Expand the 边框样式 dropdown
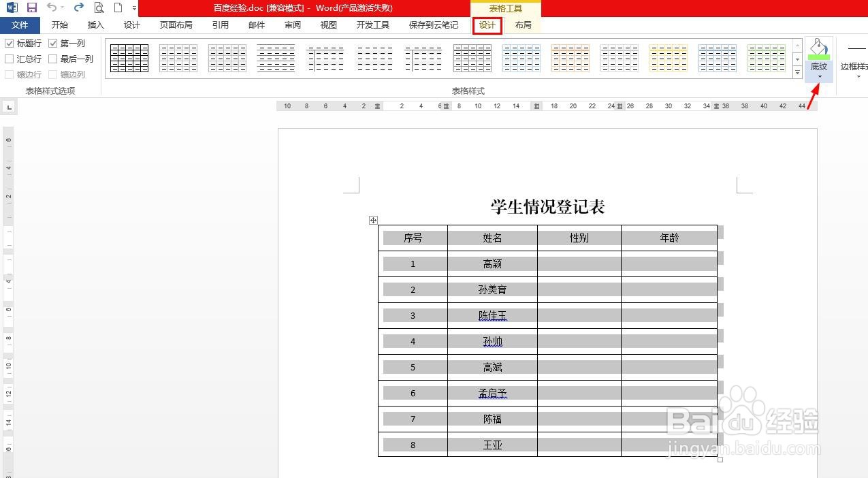Viewport: 868px width, 478px height. 858,76
